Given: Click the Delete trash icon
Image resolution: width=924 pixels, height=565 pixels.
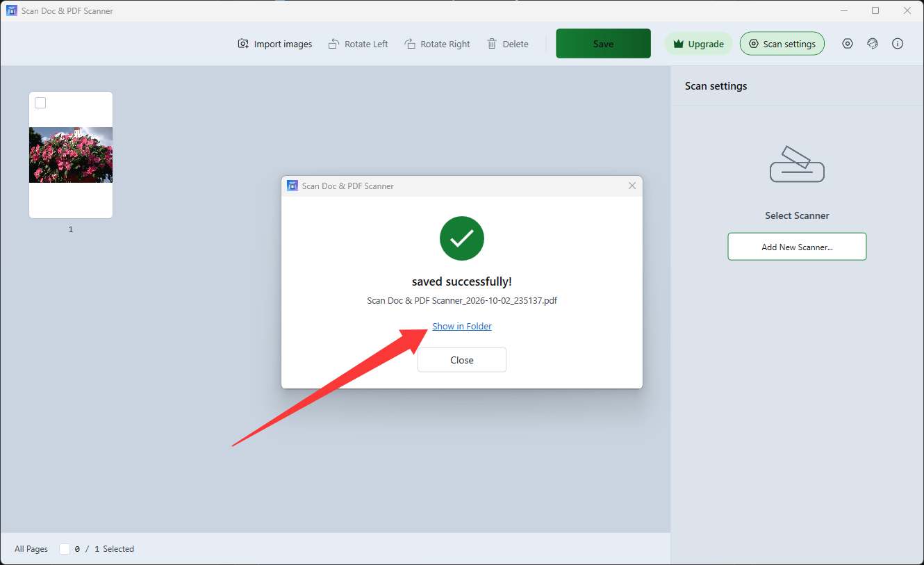Looking at the screenshot, I should (x=492, y=44).
